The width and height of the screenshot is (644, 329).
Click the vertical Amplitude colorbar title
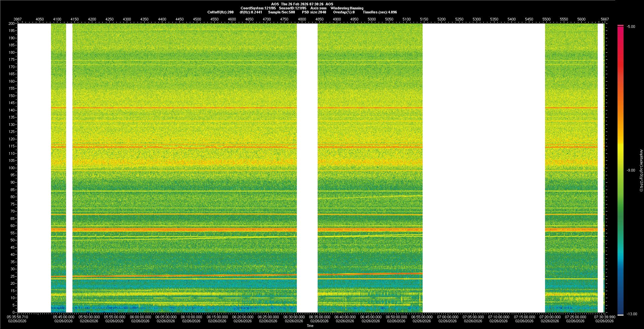641,170
